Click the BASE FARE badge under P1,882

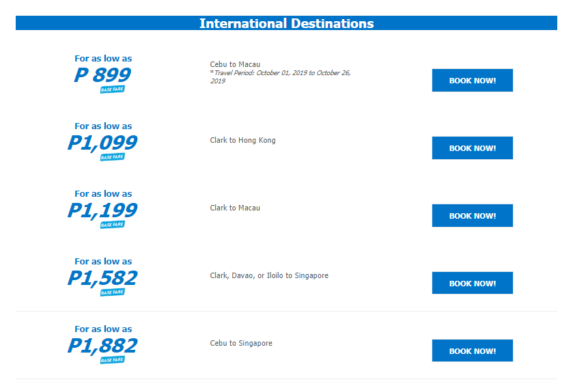[113, 359]
